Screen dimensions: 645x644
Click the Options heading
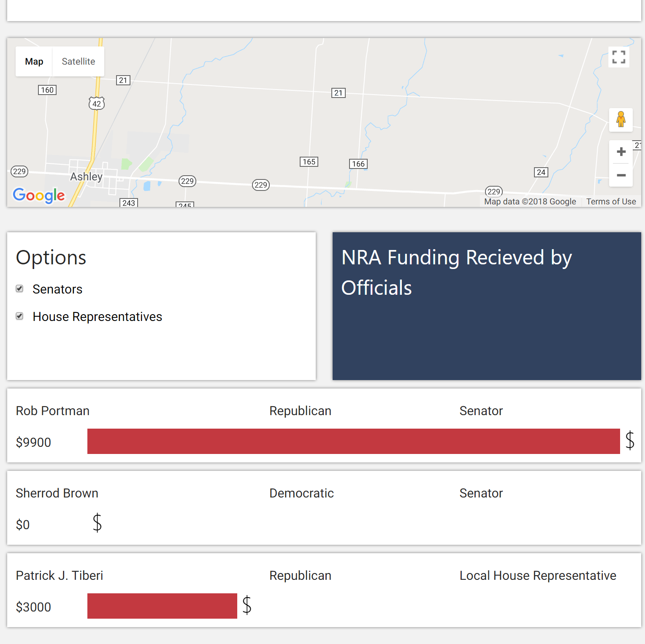(51, 258)
